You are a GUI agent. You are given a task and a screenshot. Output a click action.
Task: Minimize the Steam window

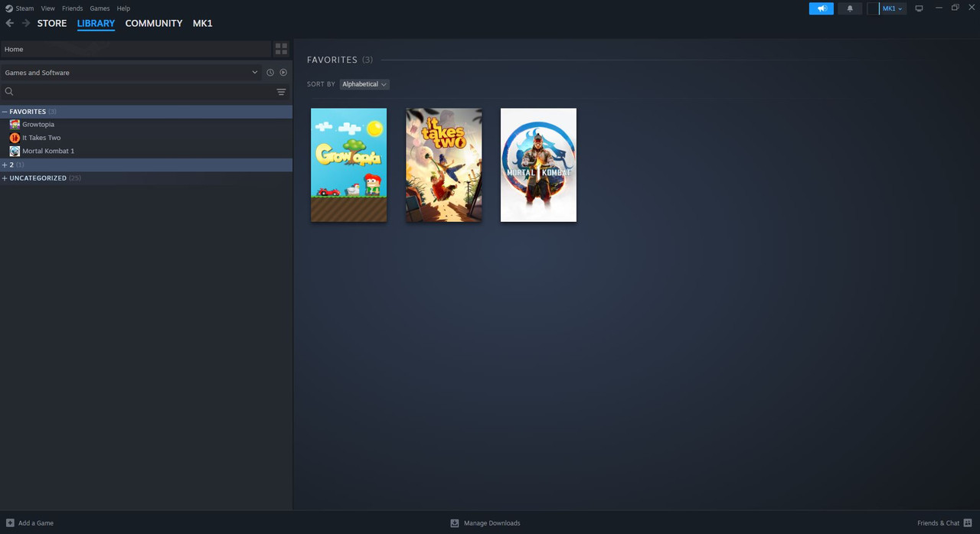point(939,8)
